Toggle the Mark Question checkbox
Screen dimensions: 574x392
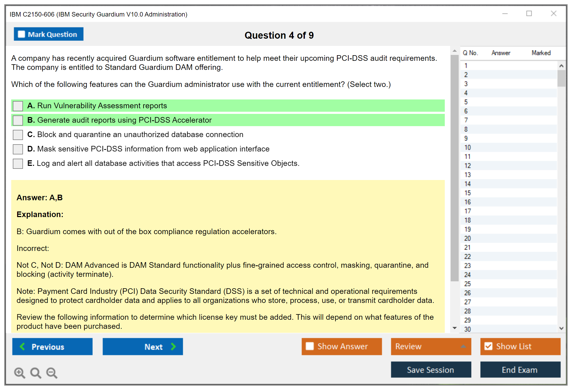[x=21, y=34]
